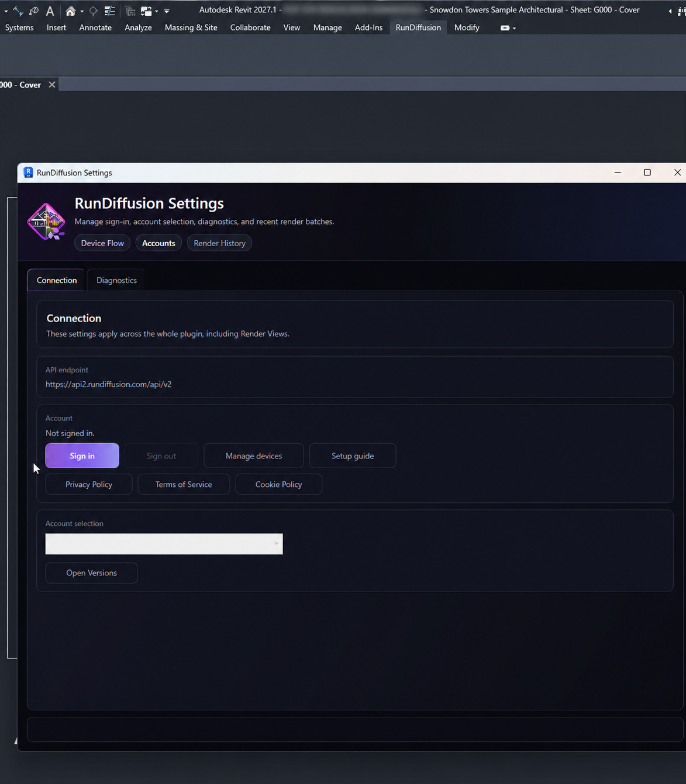Open the Annotate ribbon tab
This screenshot has width=686, height=784.
click(95, 27)
